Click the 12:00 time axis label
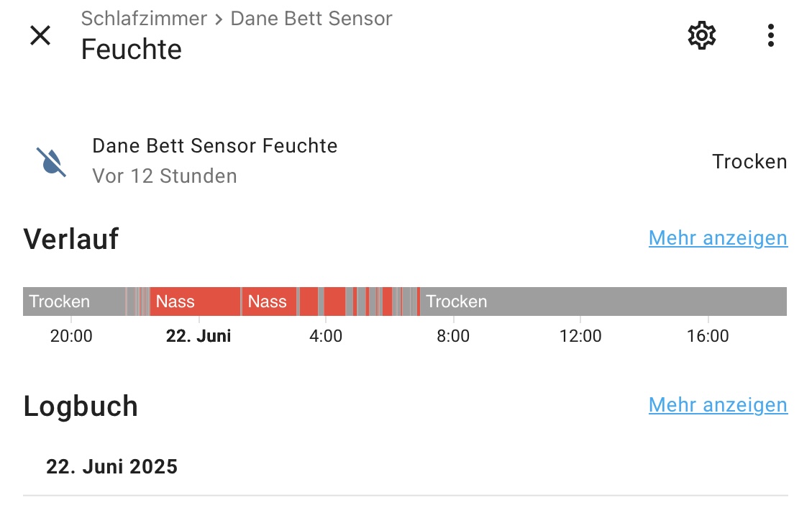 click(x=580, y=336)
